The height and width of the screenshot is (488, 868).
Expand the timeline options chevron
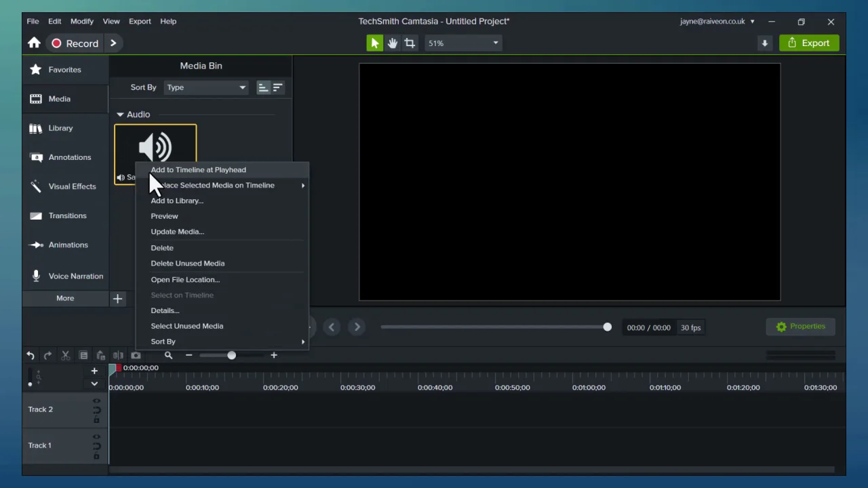94,384
